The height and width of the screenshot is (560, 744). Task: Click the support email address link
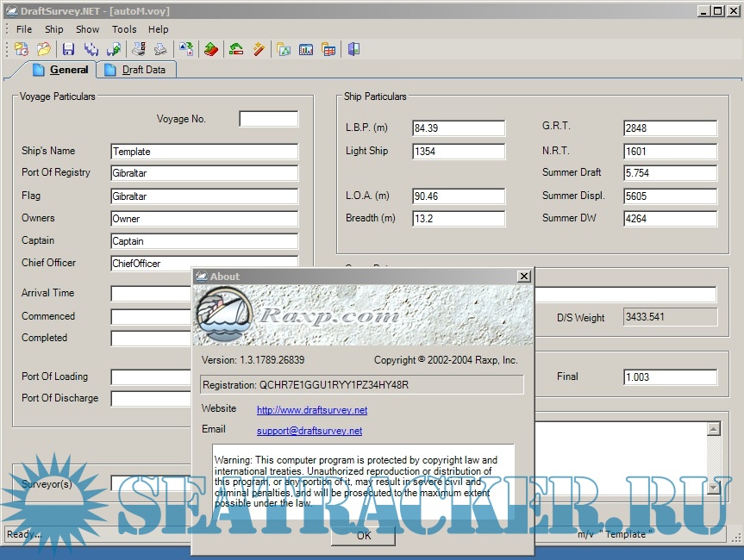point(309,431)
